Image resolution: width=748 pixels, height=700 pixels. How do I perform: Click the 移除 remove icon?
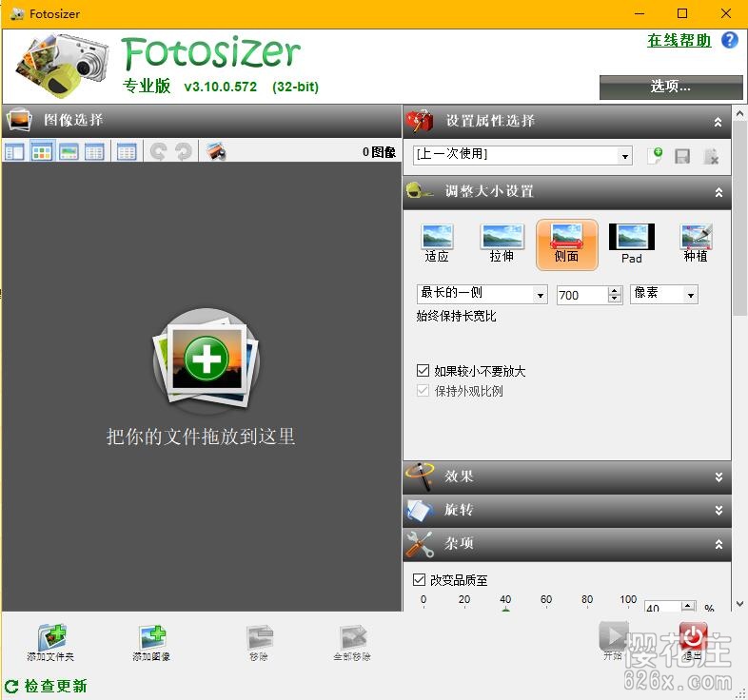260,637
